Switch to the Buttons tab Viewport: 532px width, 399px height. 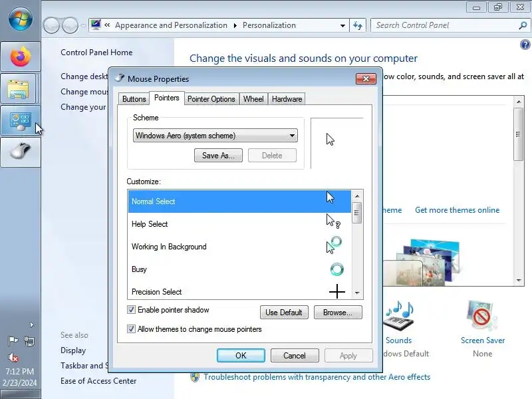pos(134,98)
